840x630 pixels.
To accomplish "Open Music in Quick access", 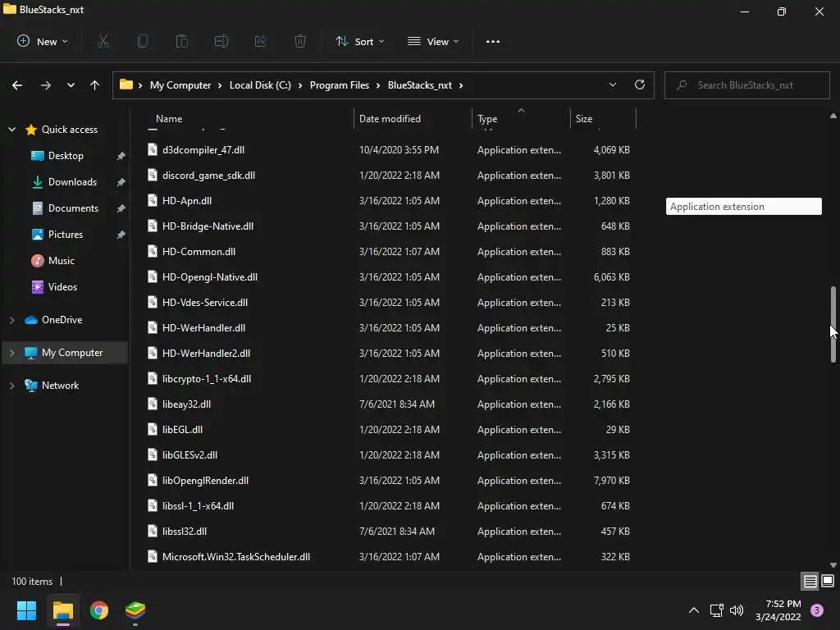I will click(61, 260).
